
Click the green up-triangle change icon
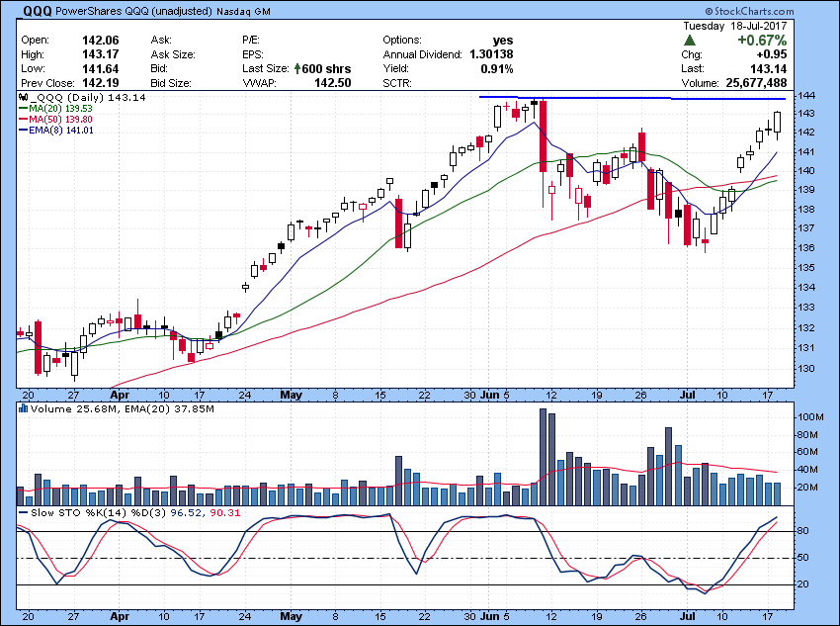(690, 41)
